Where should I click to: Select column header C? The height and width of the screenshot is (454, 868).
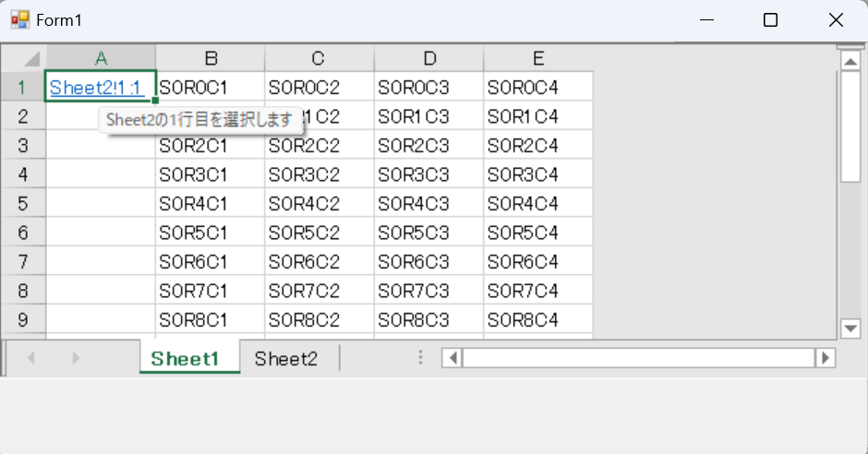[319, 58]
